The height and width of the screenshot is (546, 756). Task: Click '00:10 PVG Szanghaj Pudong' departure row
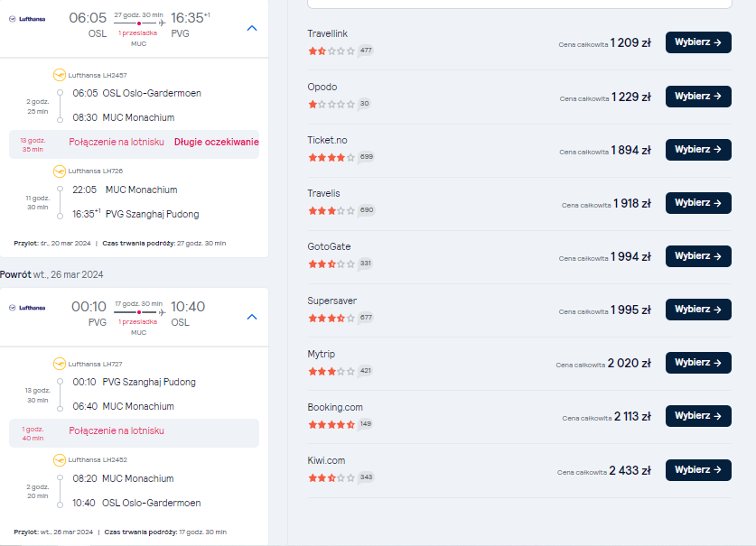(x=134, y=382)
